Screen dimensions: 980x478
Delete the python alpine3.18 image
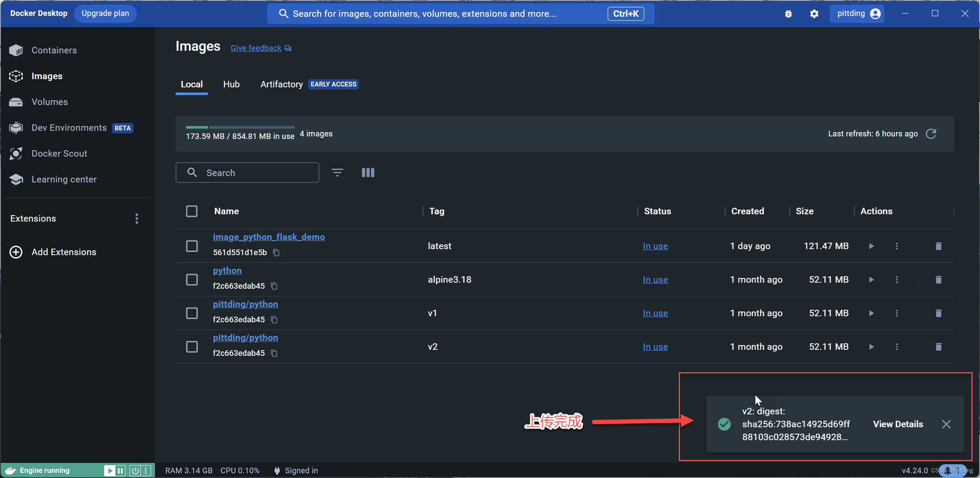[x=939, y=280]
